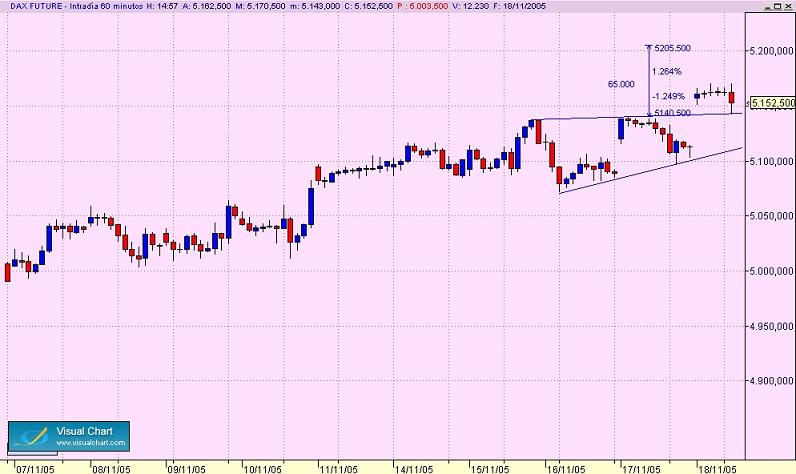Select the 5140,500 base price annotation
Image resolution: width=796 pixels, height=474 pixels.
click(x=672, y=113)
